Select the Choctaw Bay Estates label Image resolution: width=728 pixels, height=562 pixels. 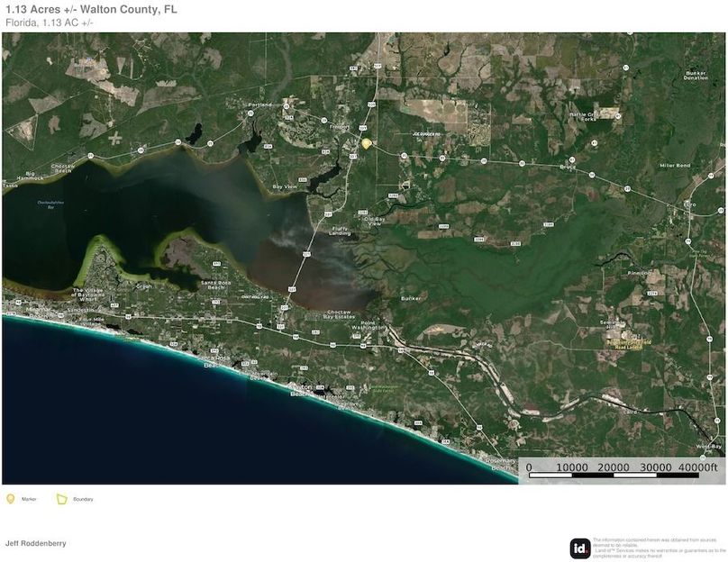click(x=339, y=314)
